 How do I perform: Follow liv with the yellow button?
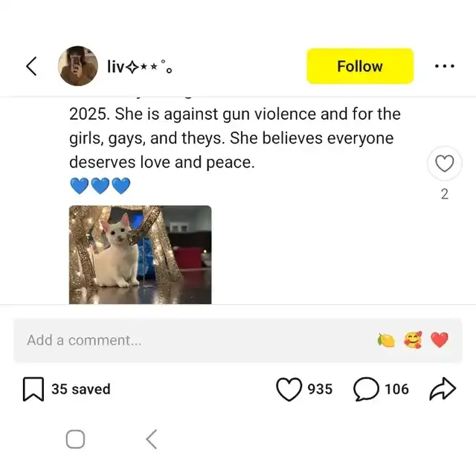[360, 66]
